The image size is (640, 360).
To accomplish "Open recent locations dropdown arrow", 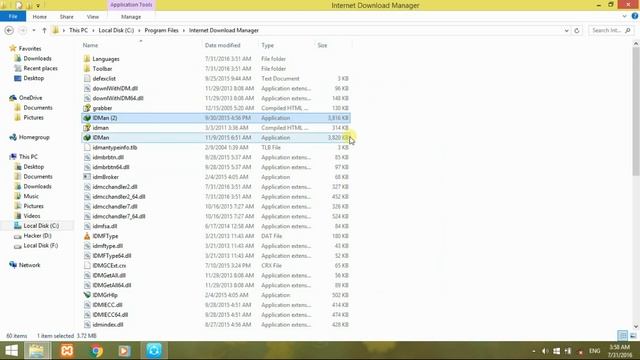I will (x=34, y=30).
